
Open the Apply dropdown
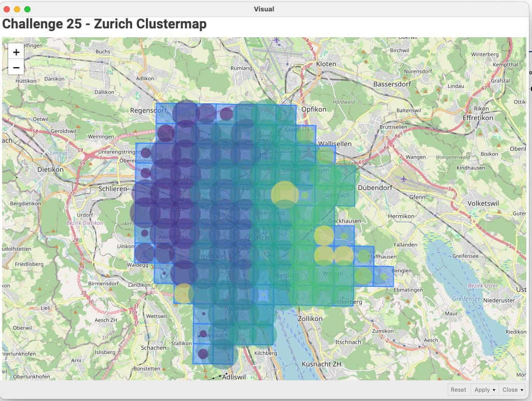pos(484,390)
